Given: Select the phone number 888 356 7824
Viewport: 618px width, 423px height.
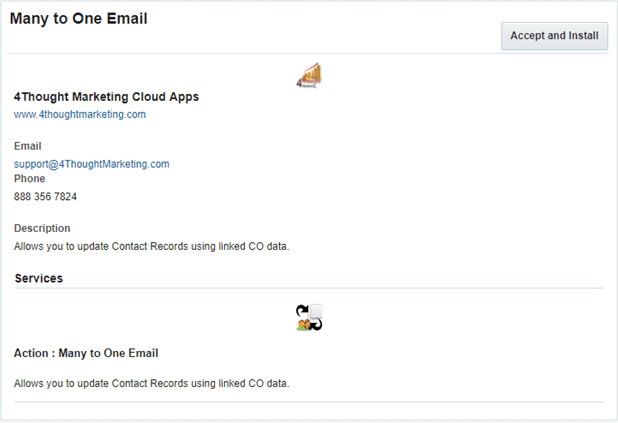Looking at the screenshot, I should click(x=45, y=196).
